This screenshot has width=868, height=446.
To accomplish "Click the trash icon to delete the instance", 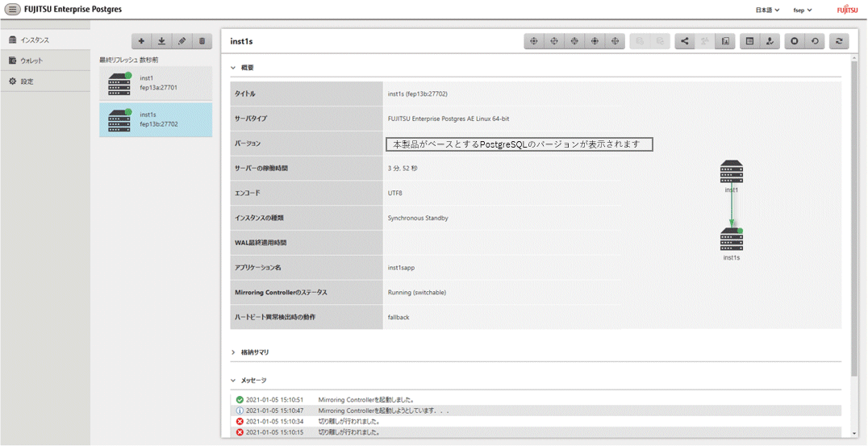I will pyautogui.click(x=202, y=41).
